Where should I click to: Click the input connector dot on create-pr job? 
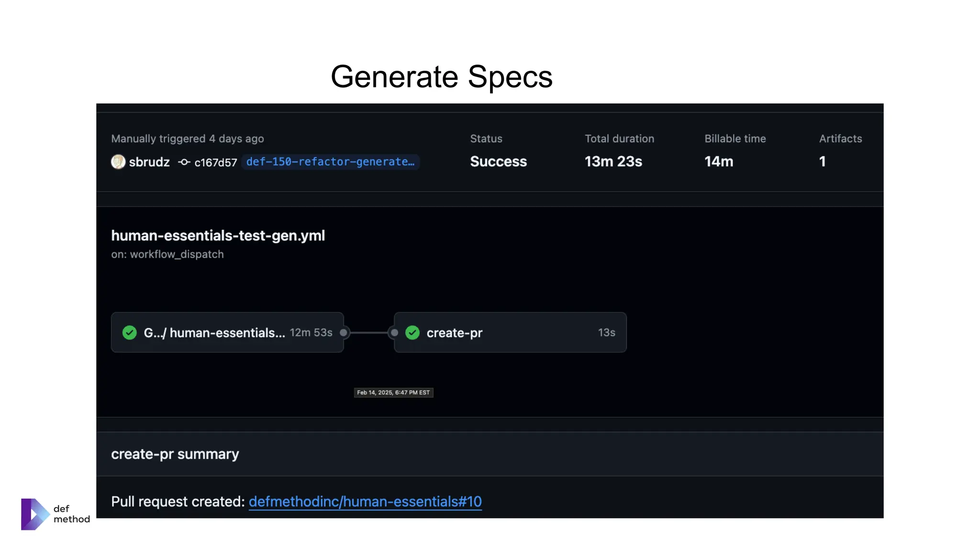click(x=394, y=332)
